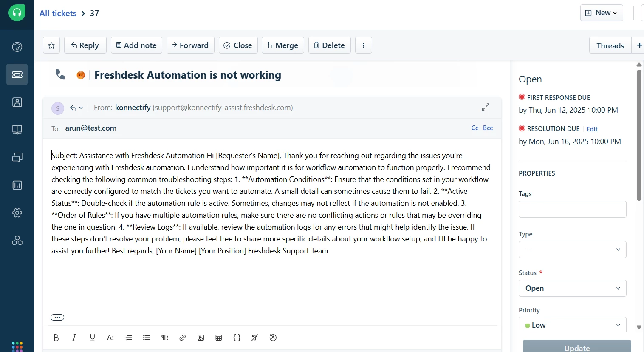The height and width of the screenshot is (352, 644).
Task: Insert code block braces
Action: 237,338
